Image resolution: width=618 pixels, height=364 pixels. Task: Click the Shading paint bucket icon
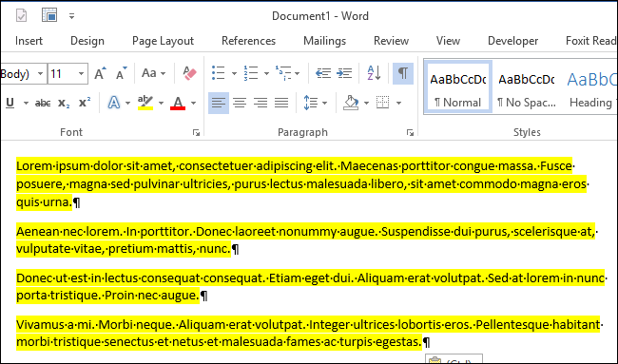click(351, 104)
